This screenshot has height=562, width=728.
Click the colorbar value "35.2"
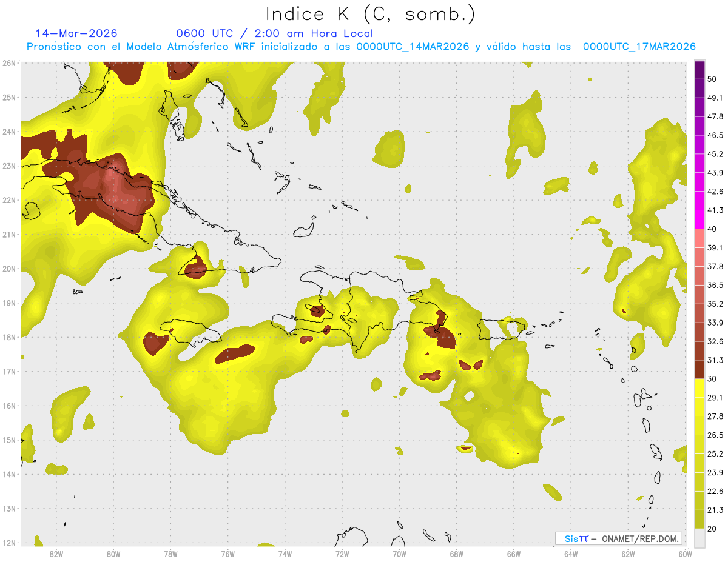pyautogui.click(x=715, y=304)
